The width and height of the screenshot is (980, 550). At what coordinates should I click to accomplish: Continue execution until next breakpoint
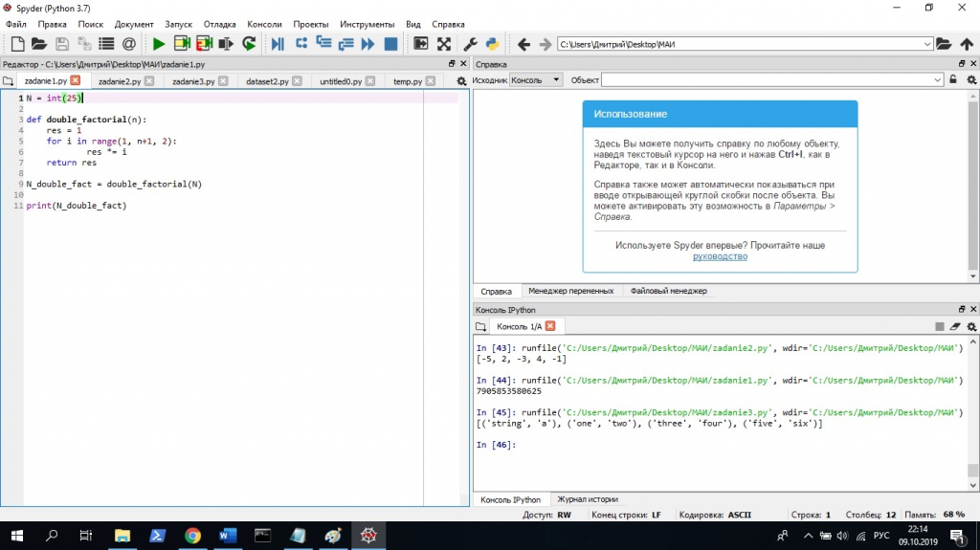[368, 44]
